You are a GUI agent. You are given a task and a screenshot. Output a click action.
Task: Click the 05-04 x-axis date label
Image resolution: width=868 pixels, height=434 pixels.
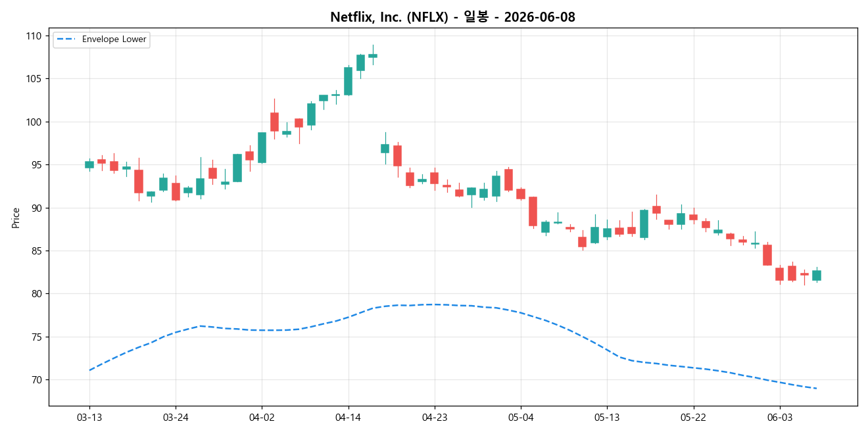[521, 418]
